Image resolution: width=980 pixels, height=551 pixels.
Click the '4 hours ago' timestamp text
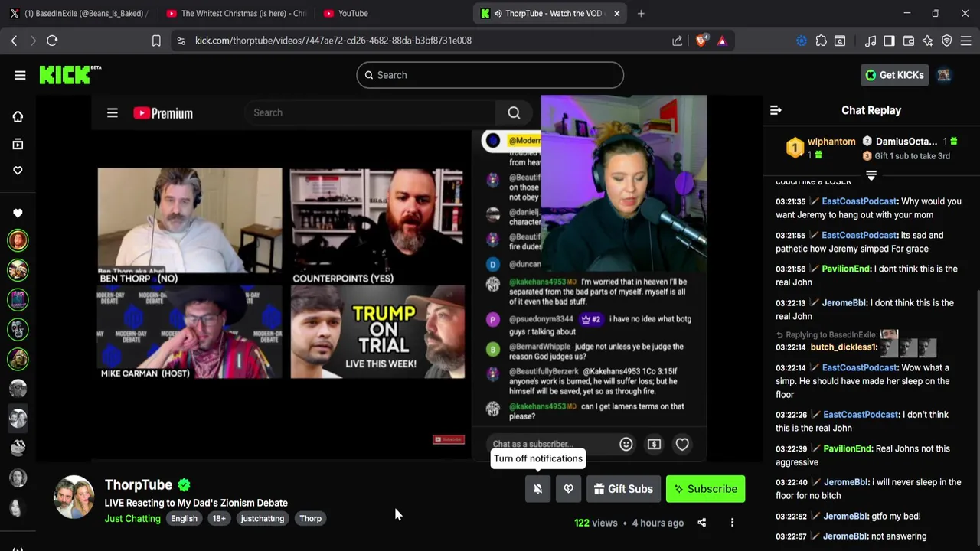coord(658,523)
